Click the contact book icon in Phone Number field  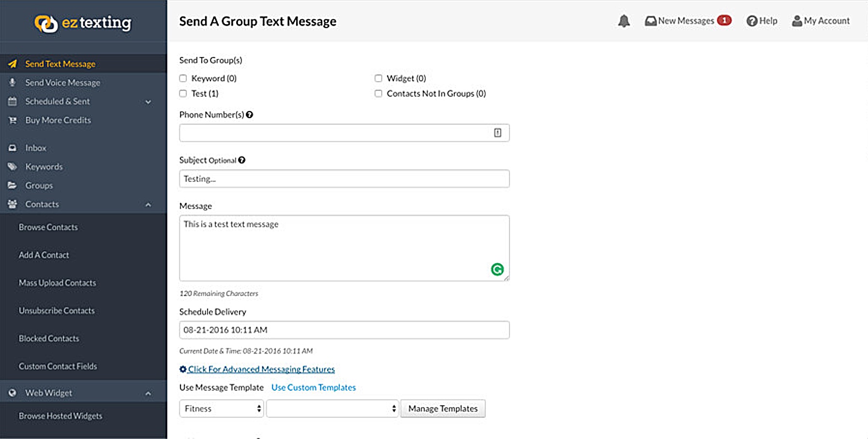497,133
